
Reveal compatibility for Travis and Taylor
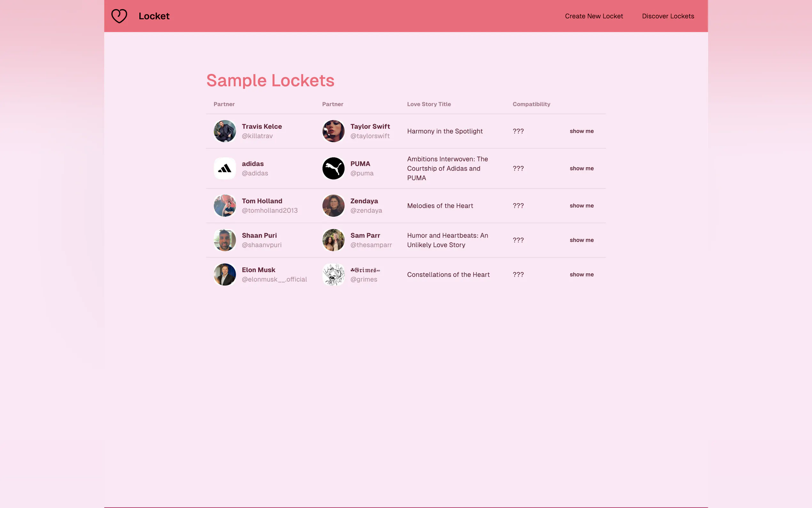pyautogui.click(x=582, y=131)
